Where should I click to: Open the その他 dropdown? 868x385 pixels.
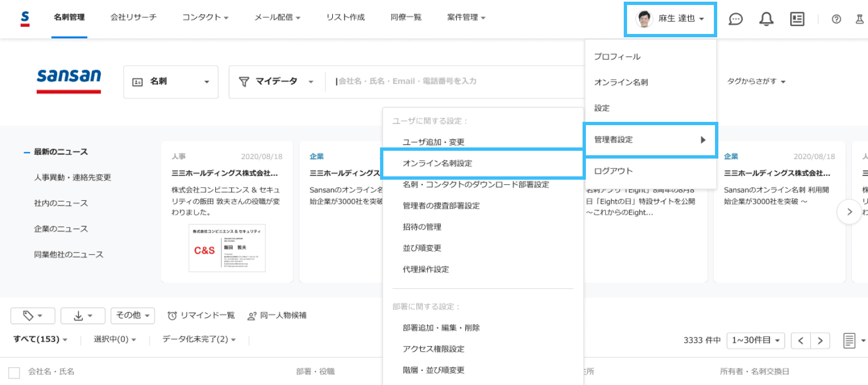tap(132, 316)
